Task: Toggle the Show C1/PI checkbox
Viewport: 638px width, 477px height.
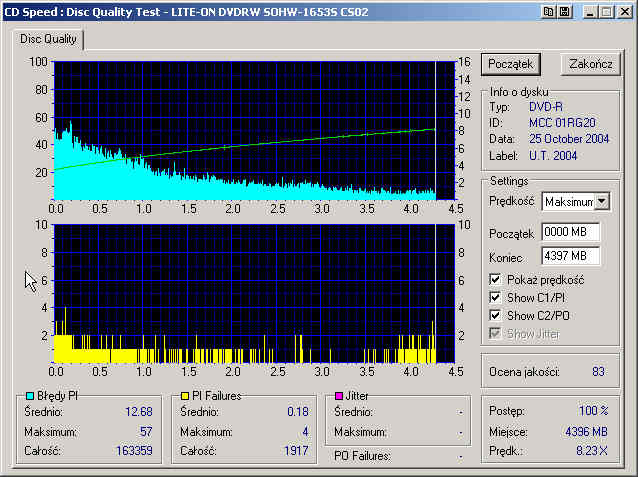Action: pyautogui.click(x=495, y=298)
